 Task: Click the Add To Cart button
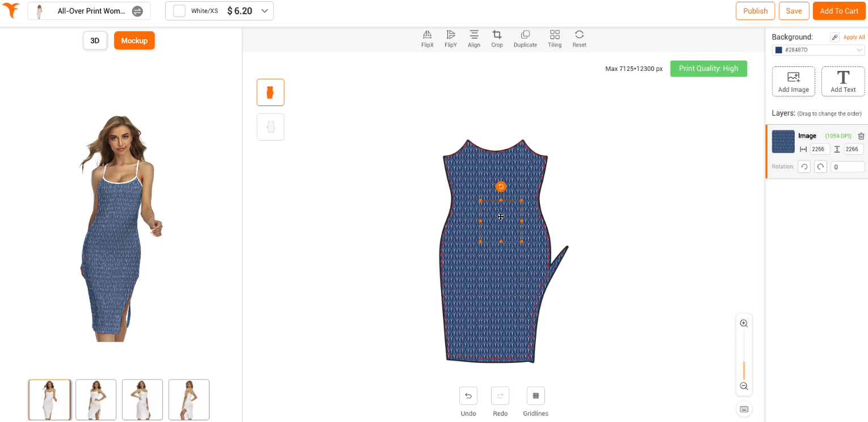click(x=838, y=11)
